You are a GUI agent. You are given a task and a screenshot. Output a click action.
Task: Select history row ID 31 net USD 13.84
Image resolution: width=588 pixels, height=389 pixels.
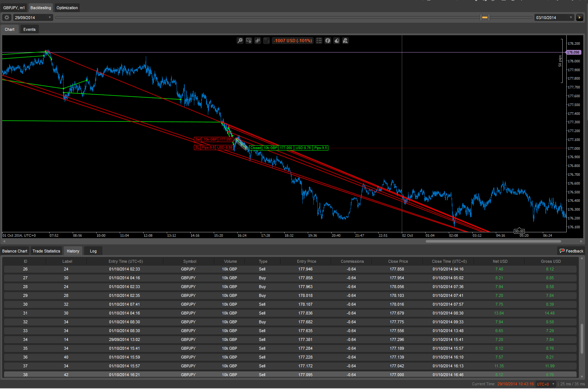(x=290, y=313)
